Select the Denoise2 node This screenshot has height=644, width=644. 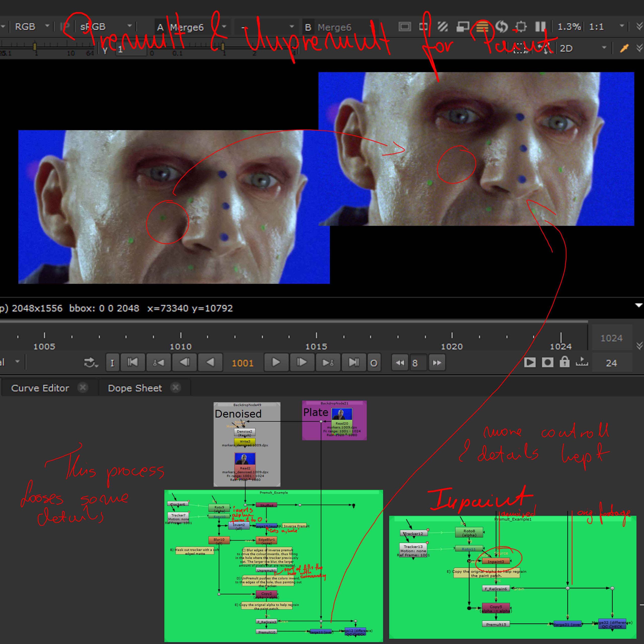pyautogui.click(x=245, y=433)
